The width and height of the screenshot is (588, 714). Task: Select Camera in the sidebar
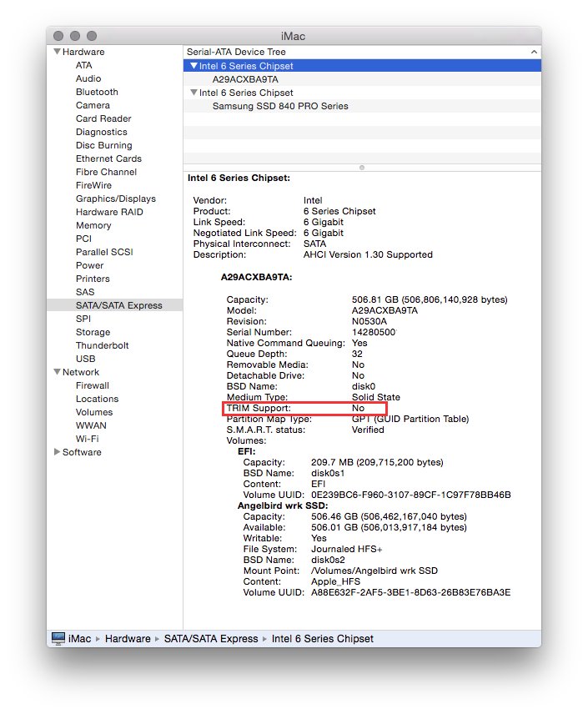click(93, 105)
